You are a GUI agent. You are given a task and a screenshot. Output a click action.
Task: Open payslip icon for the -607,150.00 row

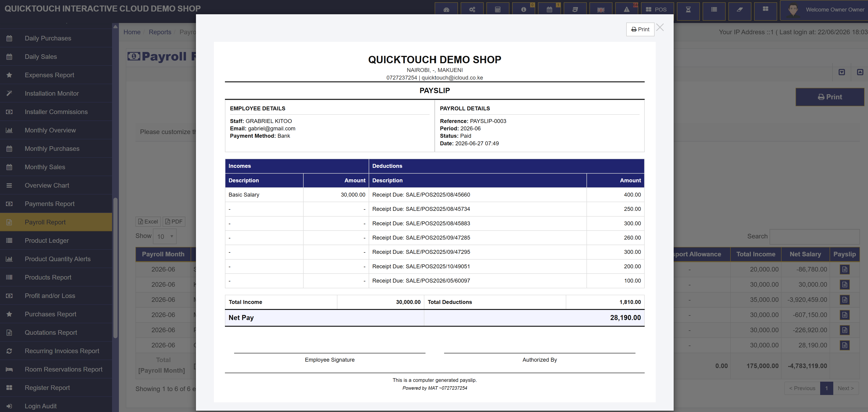844,315
